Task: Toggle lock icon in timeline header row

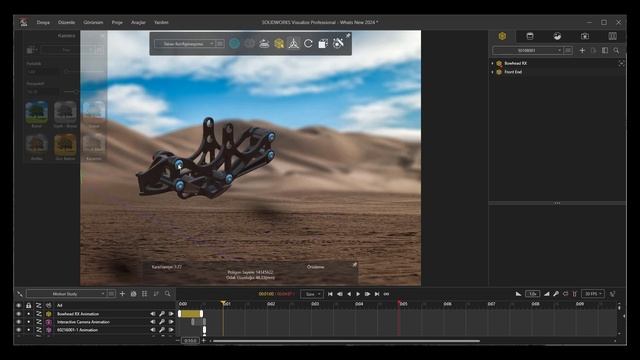Action: pyautogui.click(x=29, y=305)
